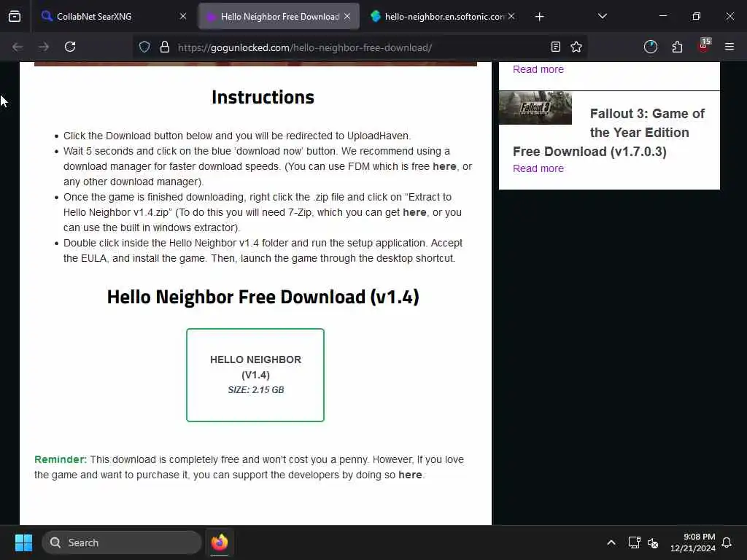Image resolution: width=747 pixels, height=560 pixels.
Task: Open Firefox View icon in tab strip
Action: (15, 16)
